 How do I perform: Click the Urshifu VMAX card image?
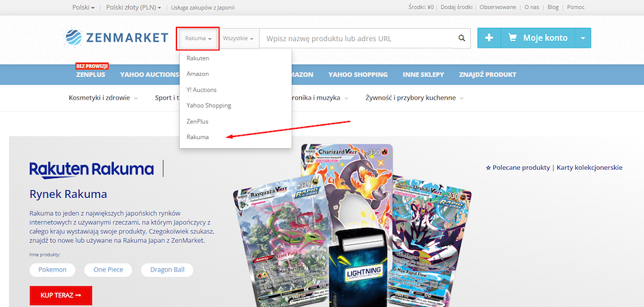coord(432,242)
